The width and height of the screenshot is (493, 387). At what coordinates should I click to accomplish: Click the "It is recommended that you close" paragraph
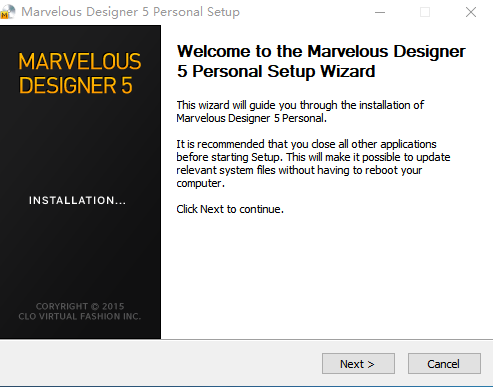313,164
